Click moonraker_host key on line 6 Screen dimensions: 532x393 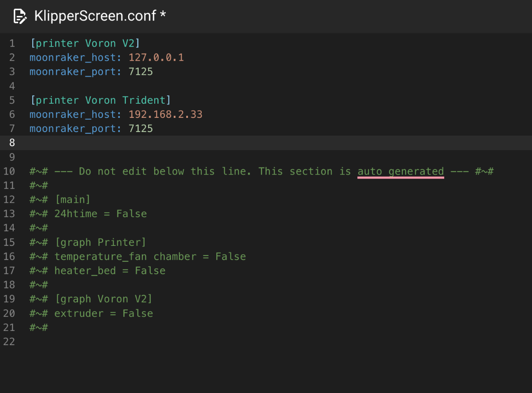point(75,114)
